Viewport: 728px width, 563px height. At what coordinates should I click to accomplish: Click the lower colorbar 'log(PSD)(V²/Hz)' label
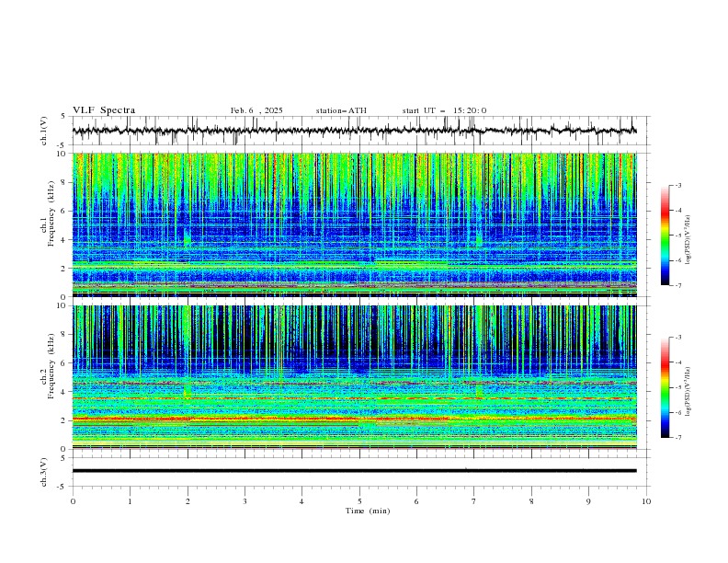click(x=688, y=392)
